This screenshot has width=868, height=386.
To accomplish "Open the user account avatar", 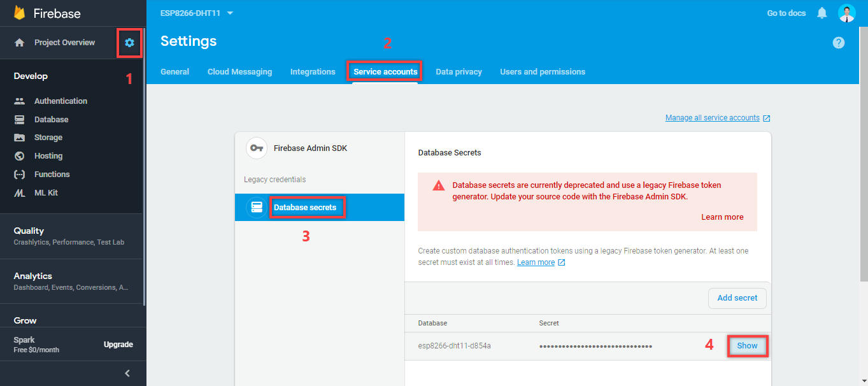I will pyautogui.click(x=846, y=13).
